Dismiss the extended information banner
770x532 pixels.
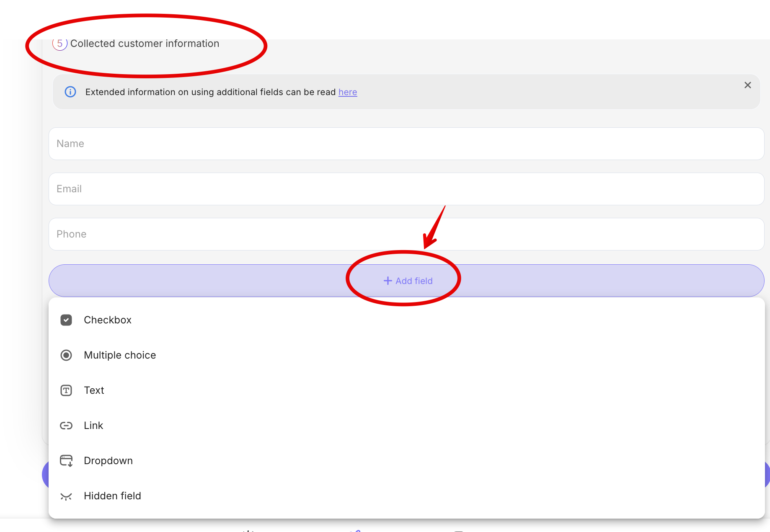[748, 85]
